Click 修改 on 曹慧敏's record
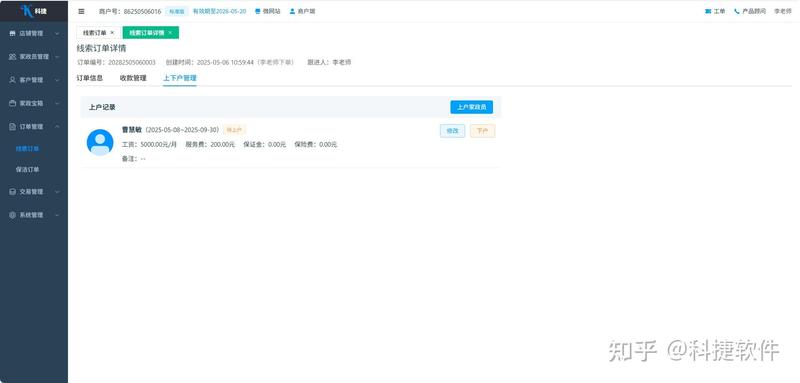The width and height of the screenshot is (800, 383). [x=453, y=131]
